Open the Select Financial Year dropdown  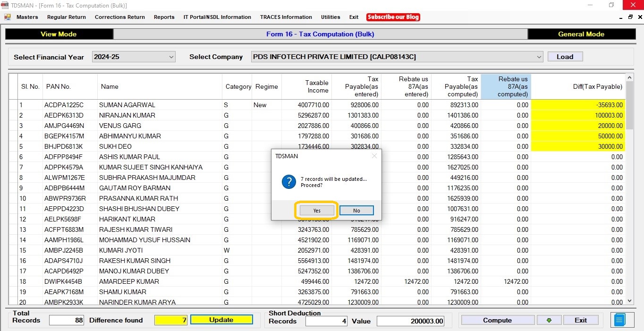point(134,57)
